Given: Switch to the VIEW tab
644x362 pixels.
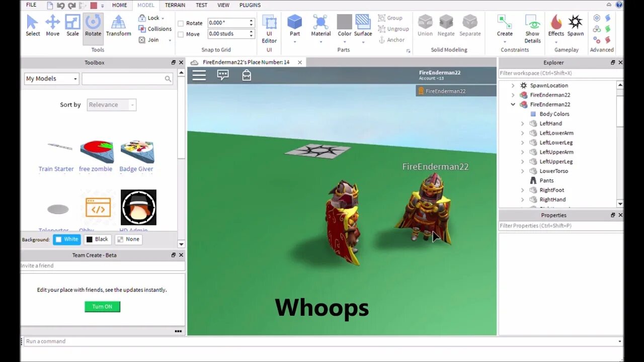Looking at the screenshot, I should click(223, 5).
